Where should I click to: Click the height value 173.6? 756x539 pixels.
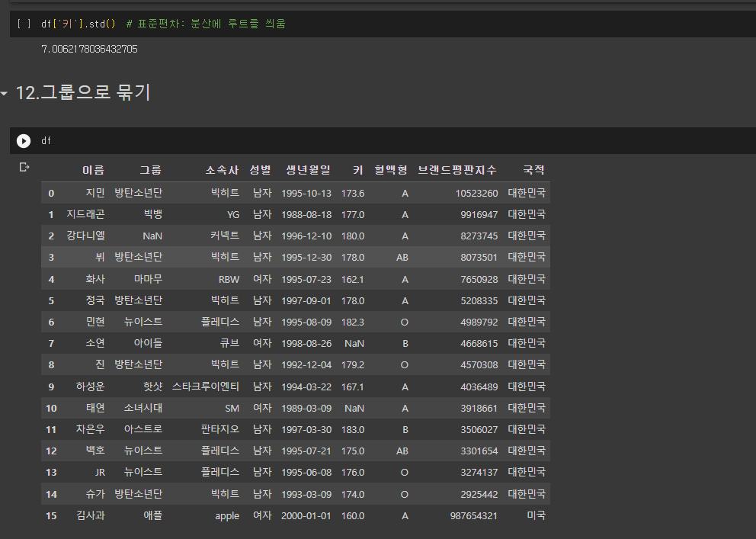click(x=353, y=194)
